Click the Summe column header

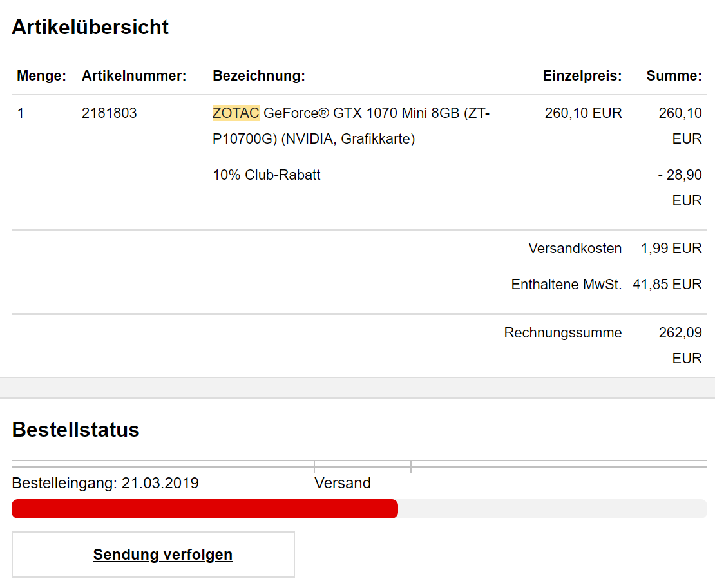674,75
